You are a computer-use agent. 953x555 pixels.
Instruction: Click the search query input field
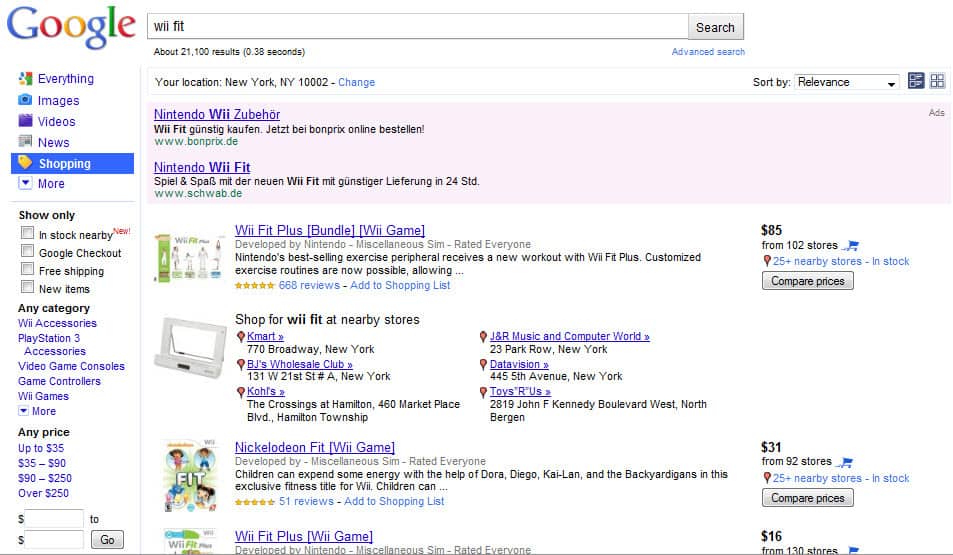pos(418,27)
